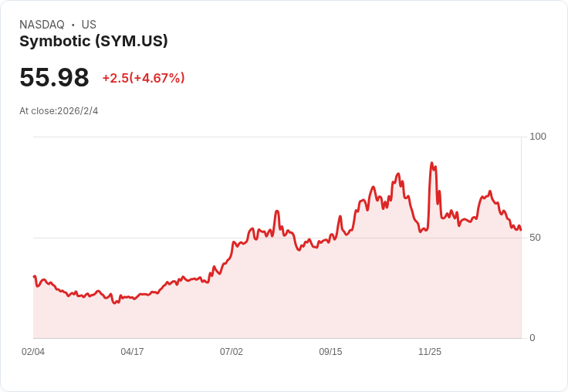Click the latest point of the price line
Image resolution: width=568 pixels, height=392 pixels.
click(521, 229)
